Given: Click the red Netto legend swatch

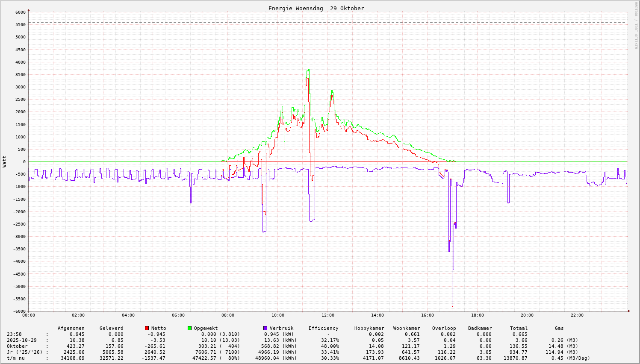Looking at the screenshot, I should point(147,328).
